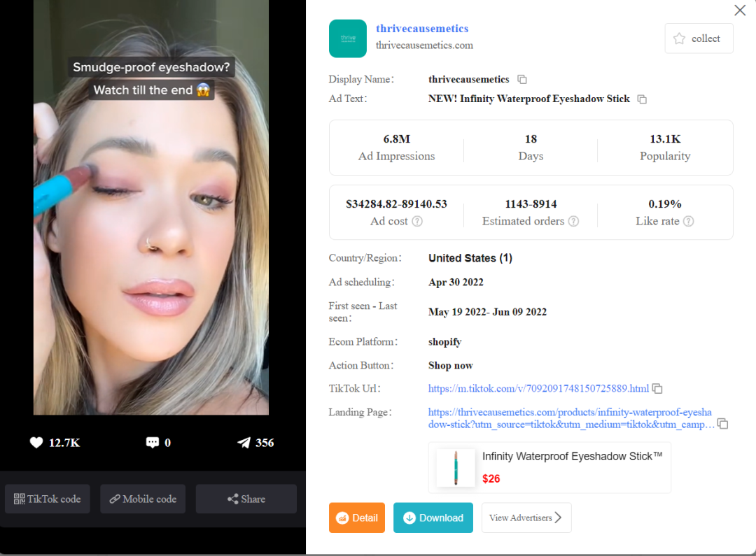
Task: Click the thrivecausemetics teal logo
Action: pyautogui.click(x=348, y=38)
